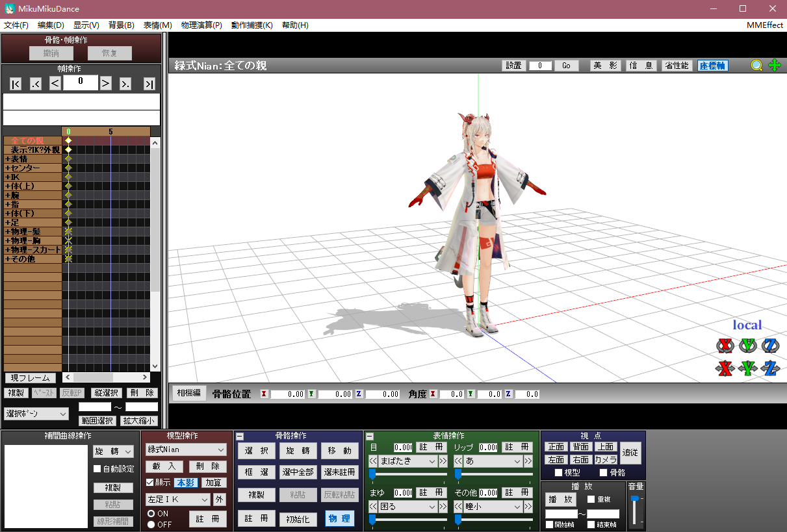Open the 背景(B) menu
Viewport: 787px width, 532px height.
click(x=121, y=25)
